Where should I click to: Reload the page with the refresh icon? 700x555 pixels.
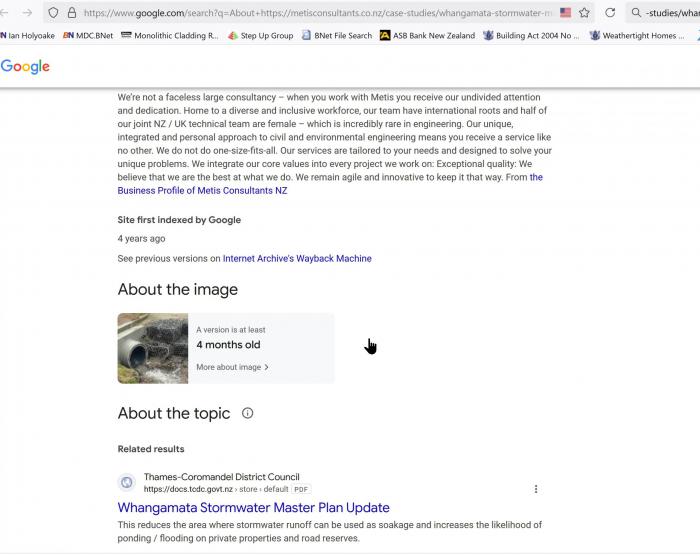tap(610, 13)
